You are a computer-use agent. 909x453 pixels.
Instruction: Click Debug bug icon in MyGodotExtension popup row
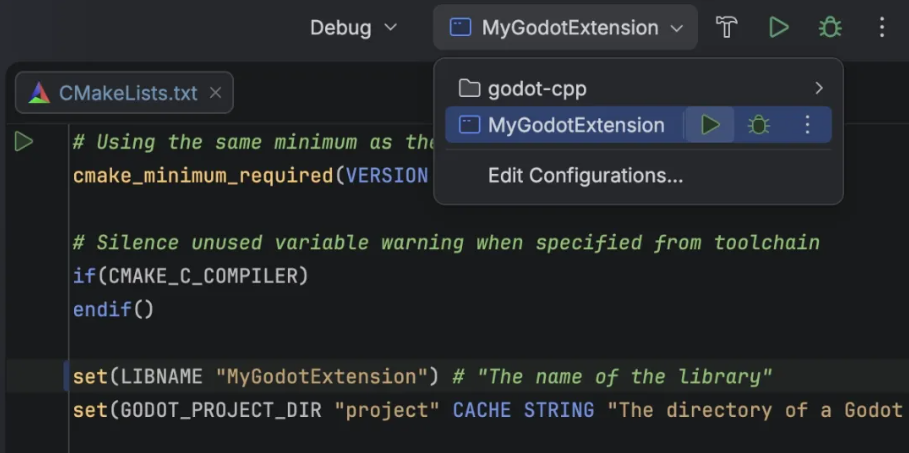coord(759,125)
